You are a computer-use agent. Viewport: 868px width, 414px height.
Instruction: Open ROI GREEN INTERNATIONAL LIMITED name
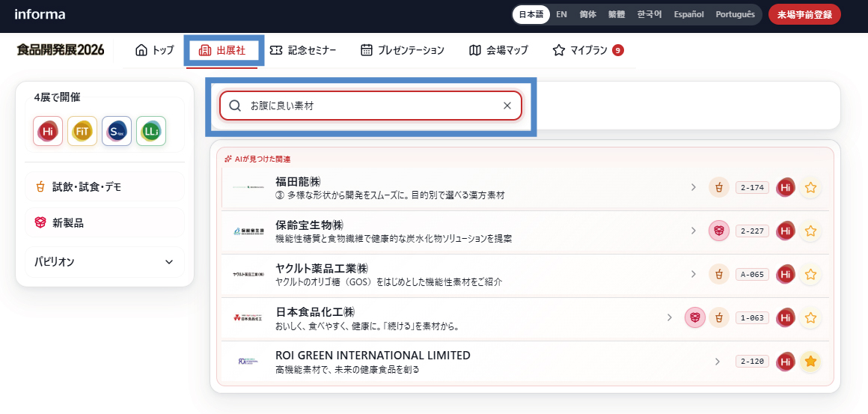click(373, 356)
